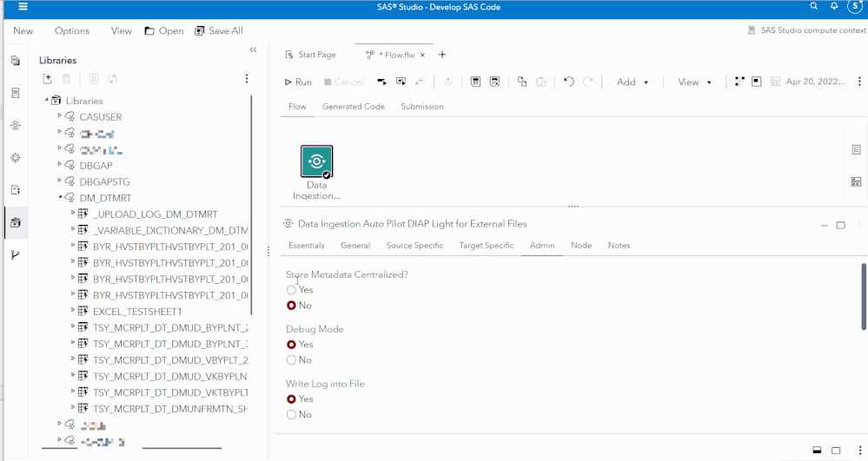Click New in top menu
The height and width of the screenshot is (461, 868).
click(x=23, y=31)
